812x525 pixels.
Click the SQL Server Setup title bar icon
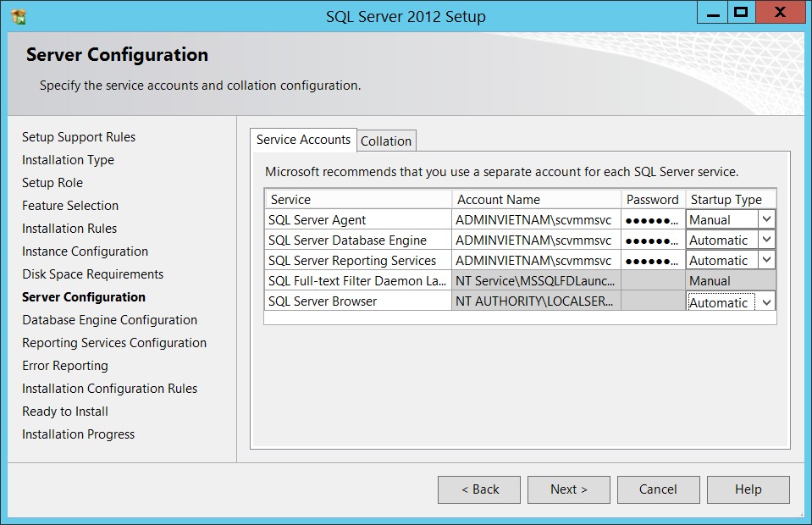pos(19,17)
